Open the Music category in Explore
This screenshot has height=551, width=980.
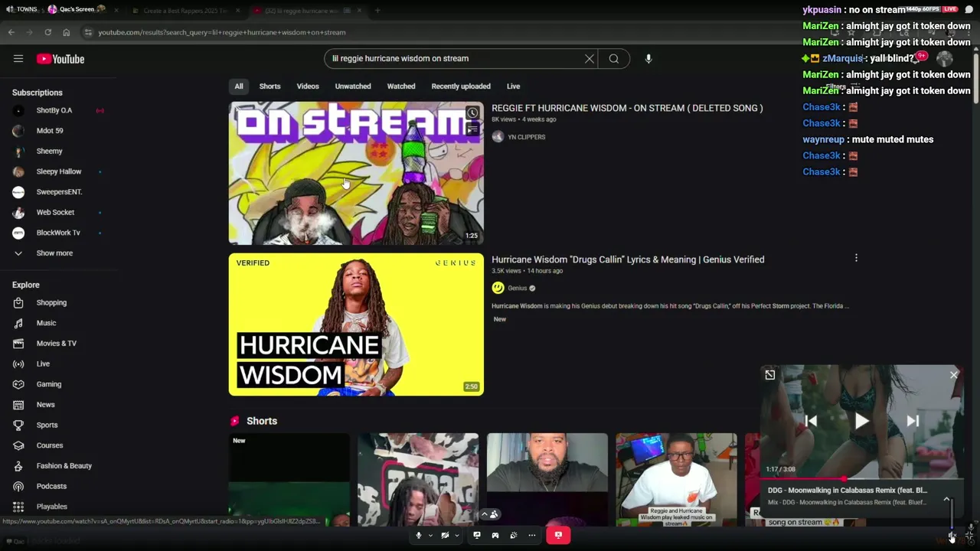[x=46, y=323]
